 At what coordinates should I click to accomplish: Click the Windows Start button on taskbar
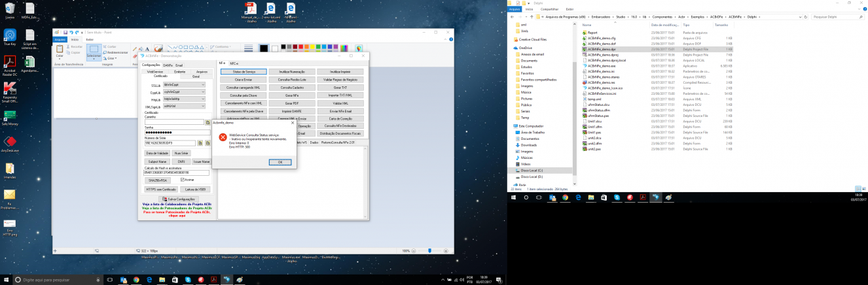coord(6,279)
